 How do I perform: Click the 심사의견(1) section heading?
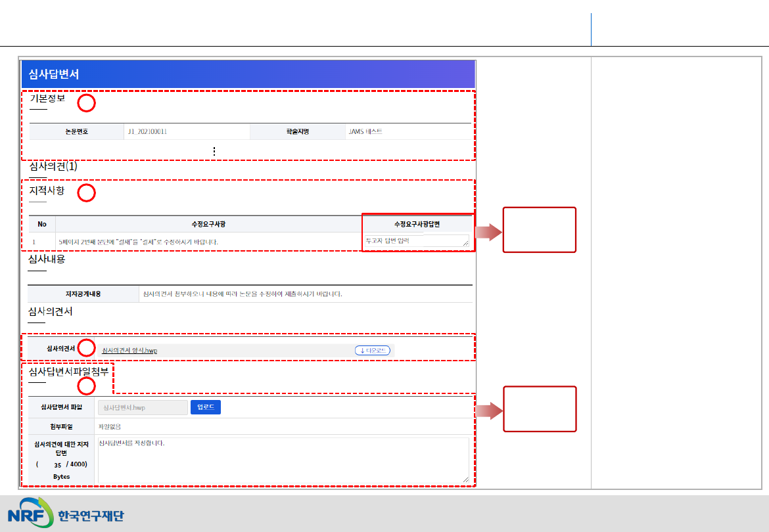click(53, 166)
